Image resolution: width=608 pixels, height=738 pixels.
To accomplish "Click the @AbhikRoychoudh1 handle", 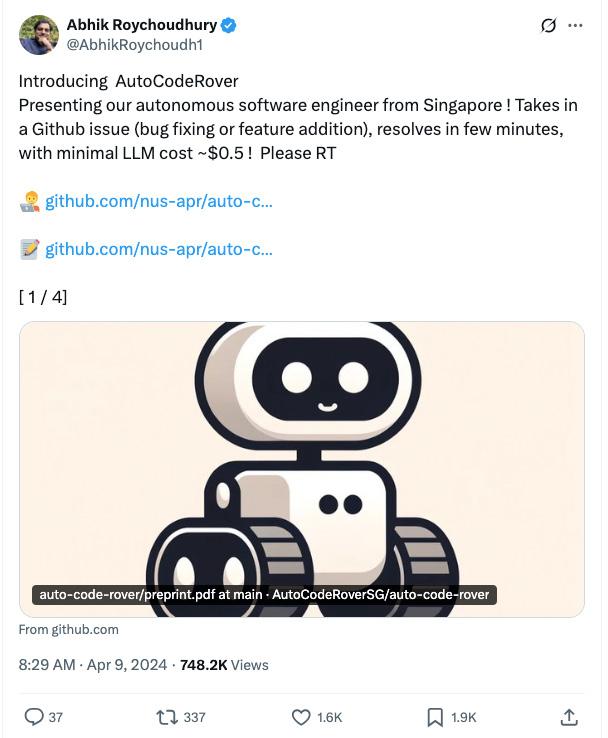I will 135,45.
